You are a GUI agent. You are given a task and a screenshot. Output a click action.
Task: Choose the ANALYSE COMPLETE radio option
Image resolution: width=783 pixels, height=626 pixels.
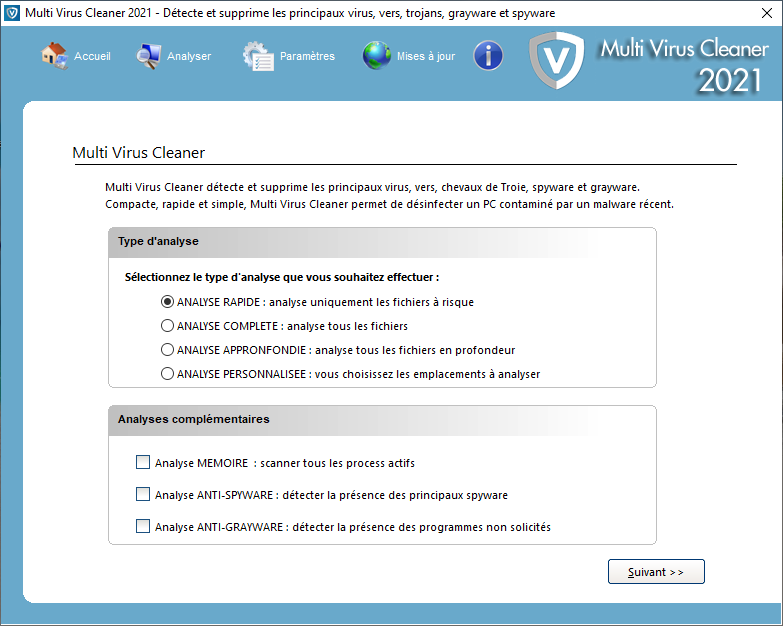168,325
